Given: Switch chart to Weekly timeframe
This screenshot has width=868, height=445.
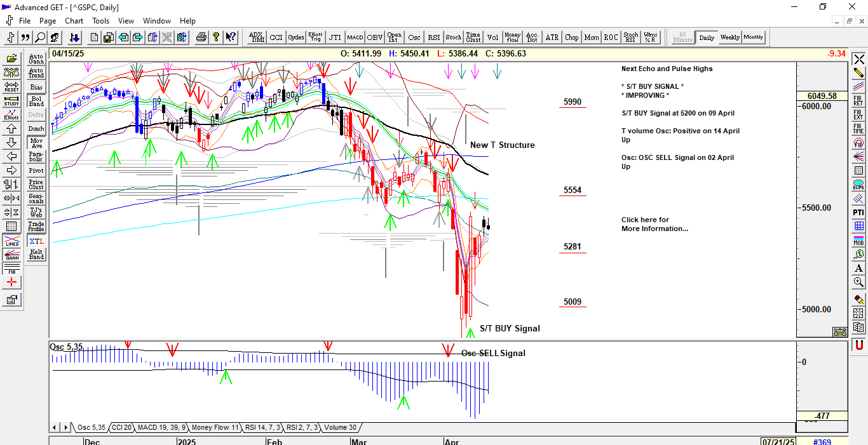Looking at the screenshot, I should pyautogui.click(x=729, y=37).
